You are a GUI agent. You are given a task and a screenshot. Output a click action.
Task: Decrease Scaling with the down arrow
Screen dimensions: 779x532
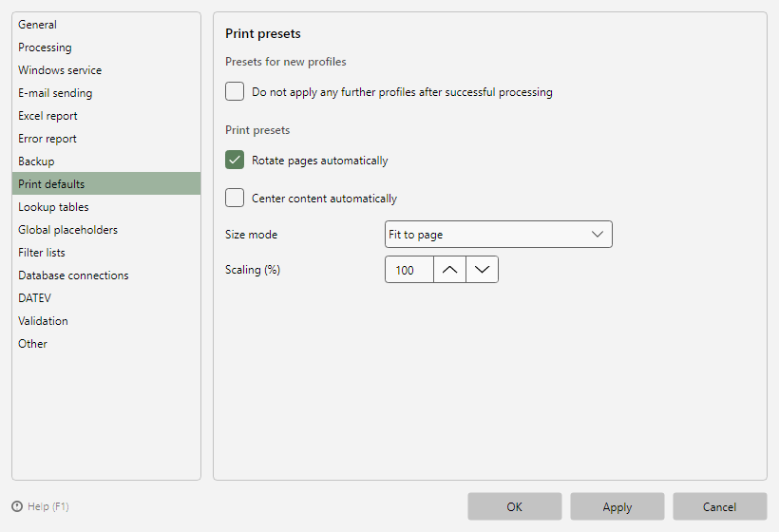point(482,269)
